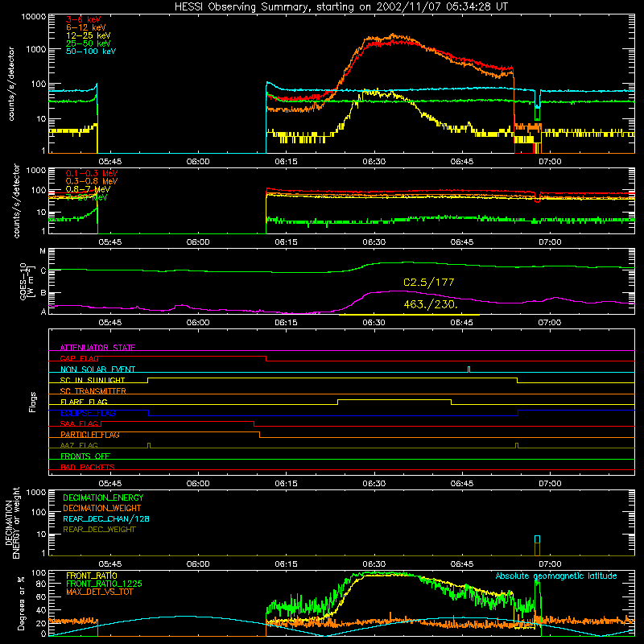The width and height of the screenshot is (644, 644).
Task: Click the green 7-20 MeV legend label
Action: 87,197
